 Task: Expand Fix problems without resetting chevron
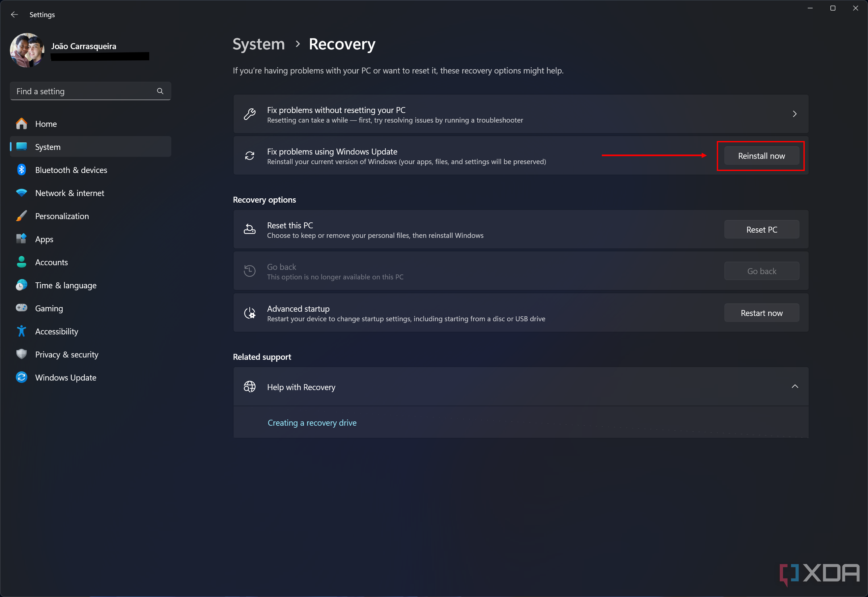click(795, 114)
